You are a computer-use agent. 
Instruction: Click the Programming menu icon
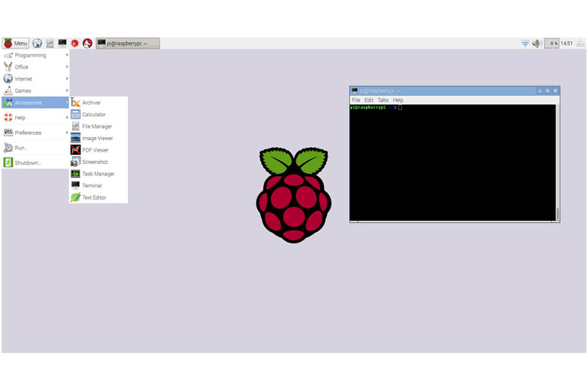(x=8, y=55)
